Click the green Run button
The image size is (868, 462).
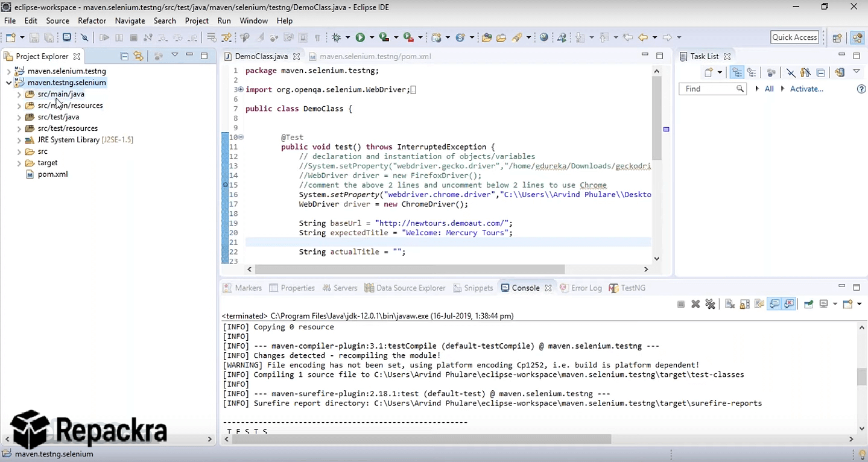(360, 37)
